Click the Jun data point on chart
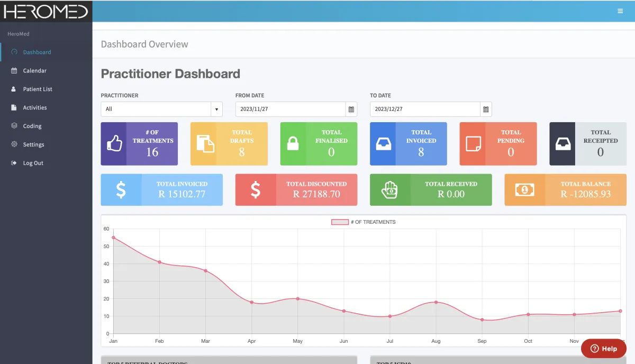The width and height of the screenshot is (635, 364). point(344,311)
